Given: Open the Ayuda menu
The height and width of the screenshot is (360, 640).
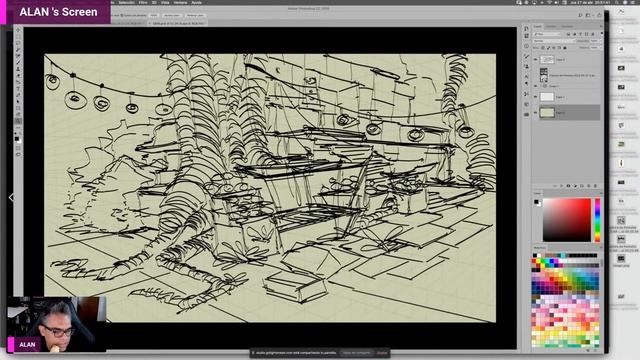Looking at the screenshot, I should click(x=197, y=2).
